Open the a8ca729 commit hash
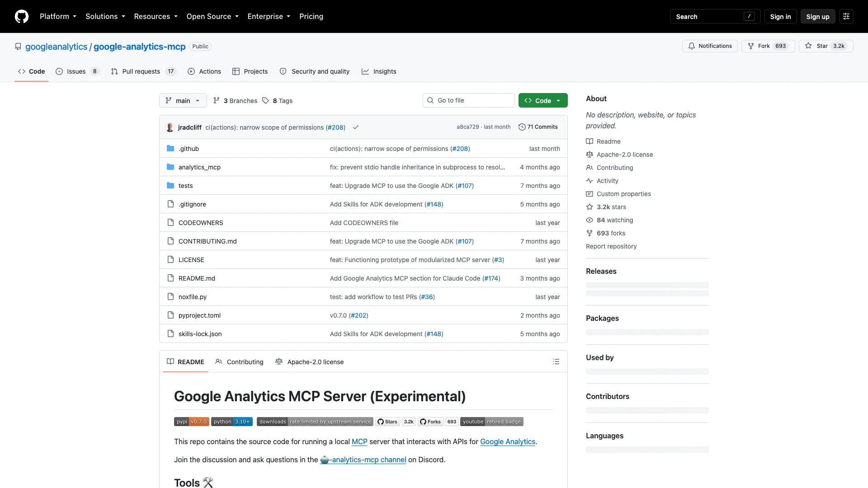 click(x=467, y=127)
